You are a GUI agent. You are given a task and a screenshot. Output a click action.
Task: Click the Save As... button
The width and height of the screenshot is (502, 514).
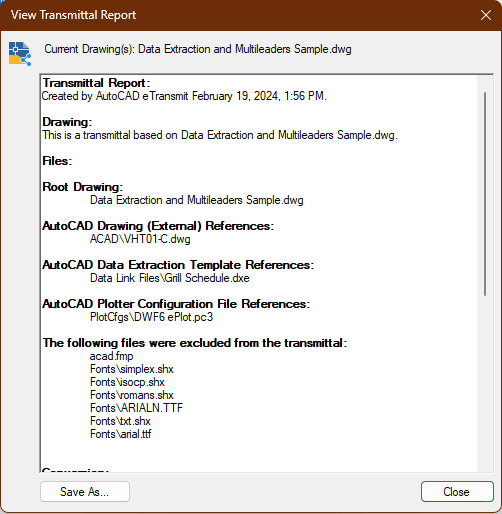click(85, 491)
